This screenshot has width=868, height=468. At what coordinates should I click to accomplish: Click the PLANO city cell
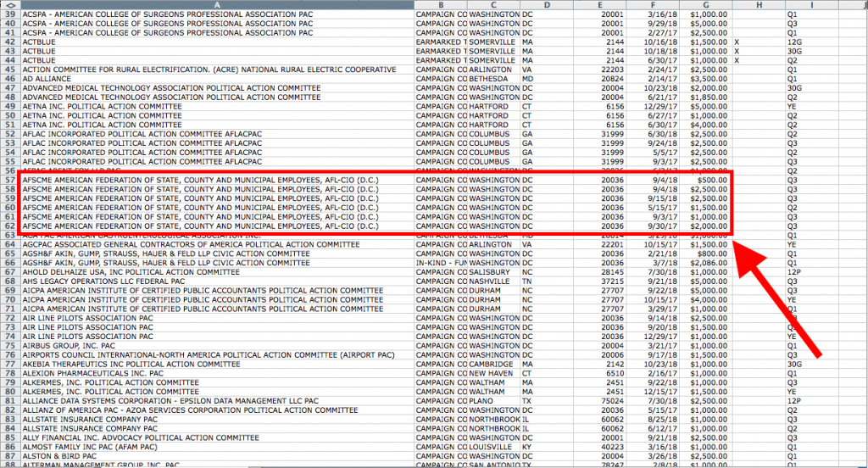tap(494, 401)
